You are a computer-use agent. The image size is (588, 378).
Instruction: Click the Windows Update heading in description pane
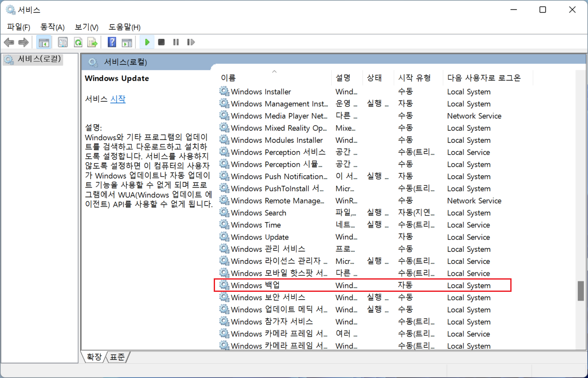(x=117, y=79)
